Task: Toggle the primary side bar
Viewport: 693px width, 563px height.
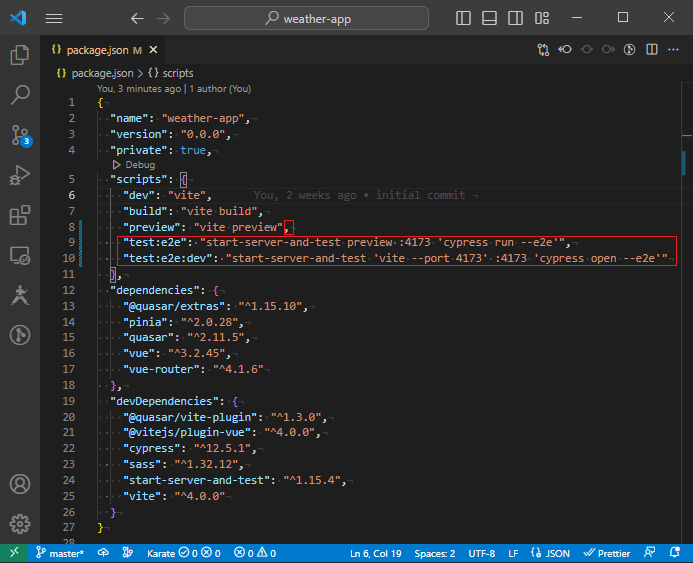Action: tap(463, 18)
